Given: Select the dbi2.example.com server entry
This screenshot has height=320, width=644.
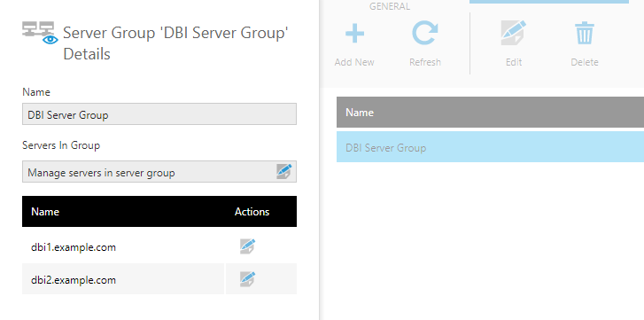Looking at the screenshot, I should point(74,280).
